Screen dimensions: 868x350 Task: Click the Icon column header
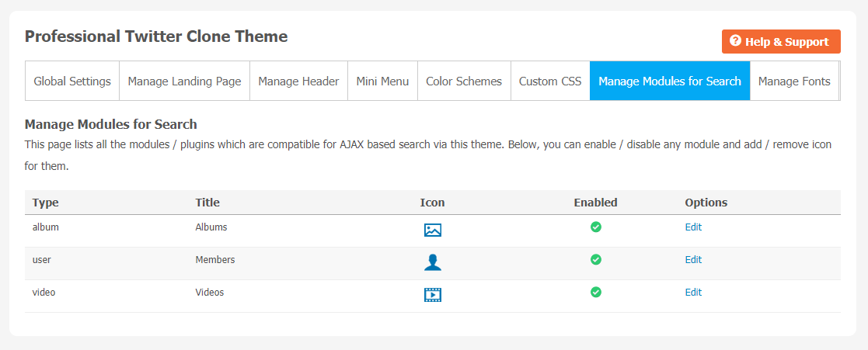(x=432, y=203)
